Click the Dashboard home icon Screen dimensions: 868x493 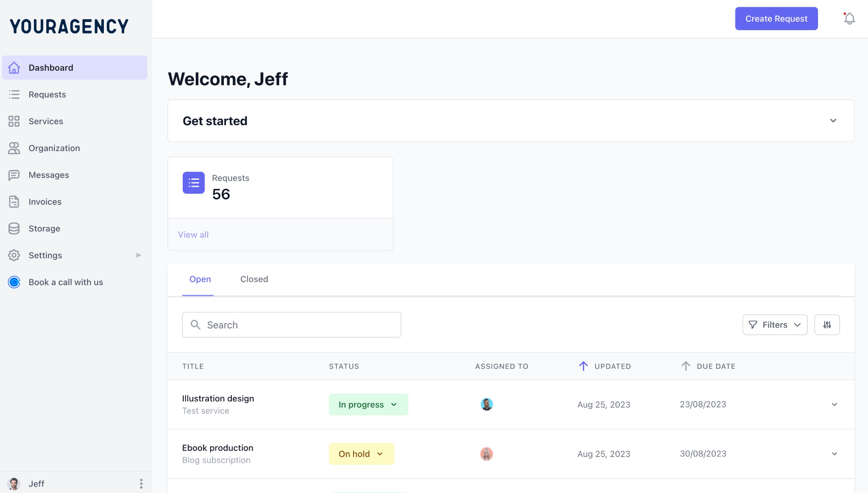14,68
